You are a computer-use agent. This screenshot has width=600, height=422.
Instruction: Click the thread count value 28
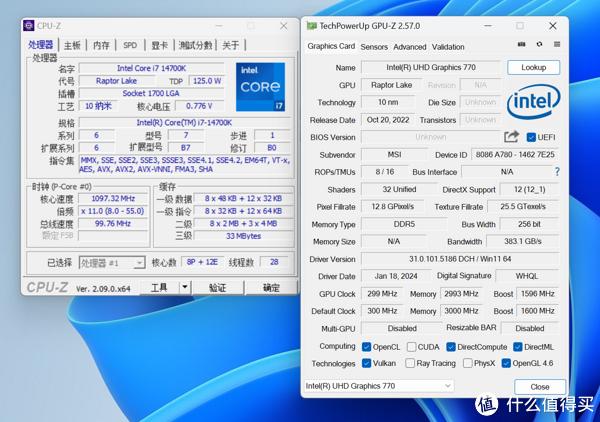coord(274,262)
